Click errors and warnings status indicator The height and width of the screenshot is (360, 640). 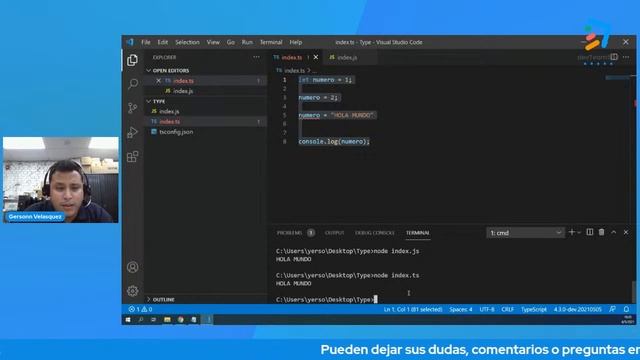(140, 309)
